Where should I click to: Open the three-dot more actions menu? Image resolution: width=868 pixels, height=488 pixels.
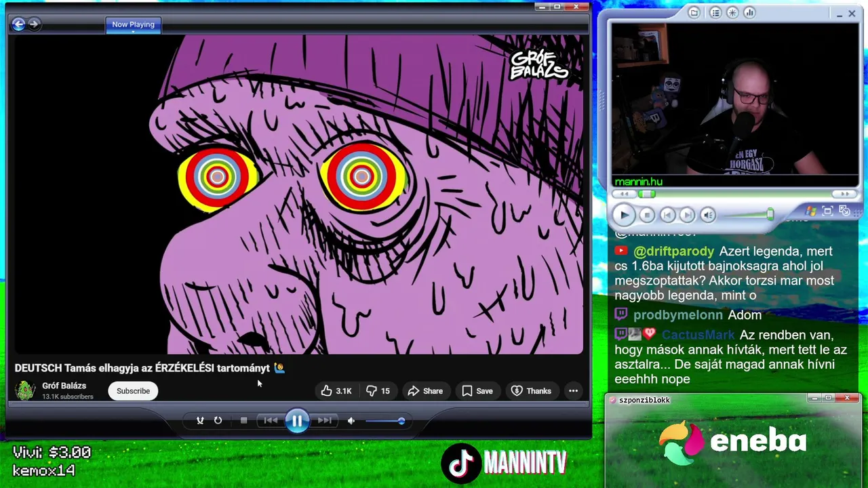click(573, 391)
